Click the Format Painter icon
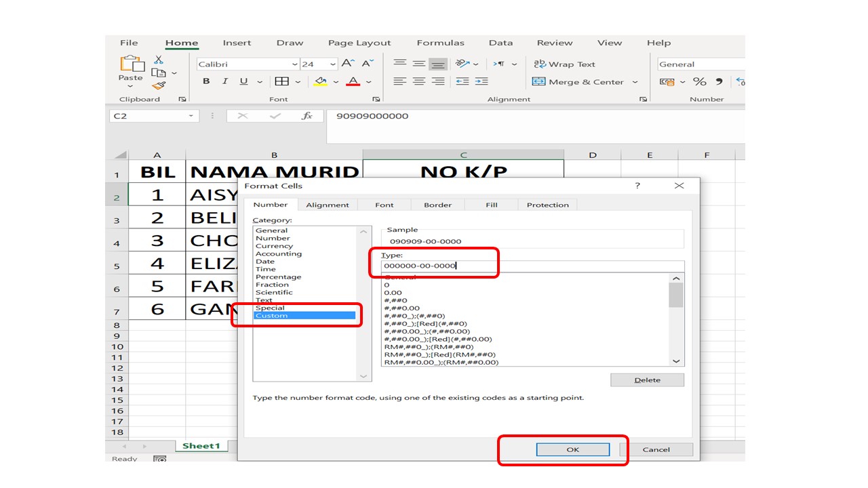The image size is (868, 488). [x=158, y=85]
